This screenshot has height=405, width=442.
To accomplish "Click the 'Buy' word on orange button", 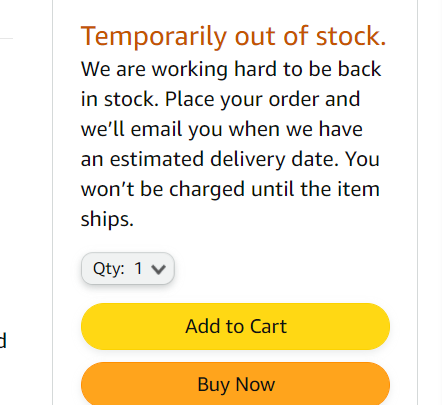I will point(213,385).
